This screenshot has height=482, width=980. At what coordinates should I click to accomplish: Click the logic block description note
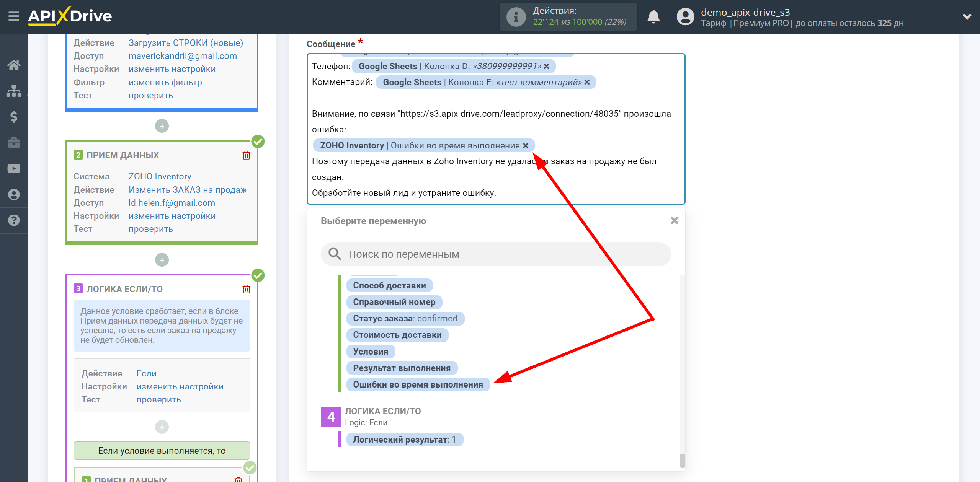pyautogui.click(x=162, y=326)
